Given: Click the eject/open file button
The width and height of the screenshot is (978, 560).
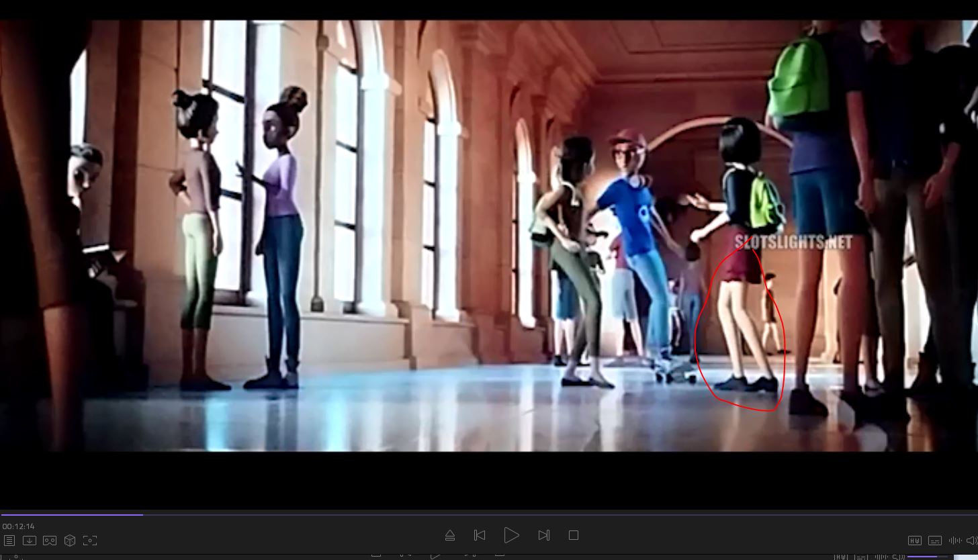Looking at the screenshot, I should [450, 535].
